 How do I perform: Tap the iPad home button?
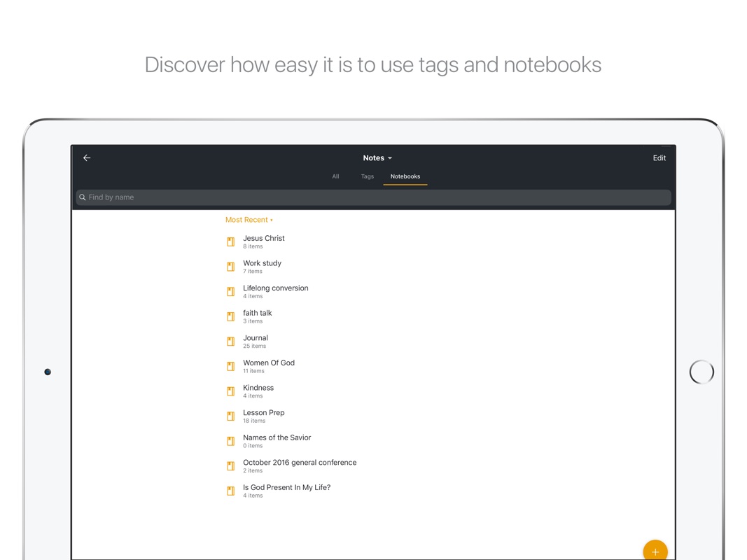coord(701,372)
